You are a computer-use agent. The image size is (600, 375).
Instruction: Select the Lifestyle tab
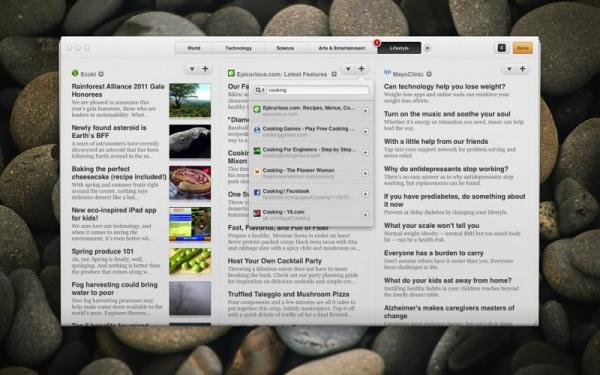click(399, 48)
